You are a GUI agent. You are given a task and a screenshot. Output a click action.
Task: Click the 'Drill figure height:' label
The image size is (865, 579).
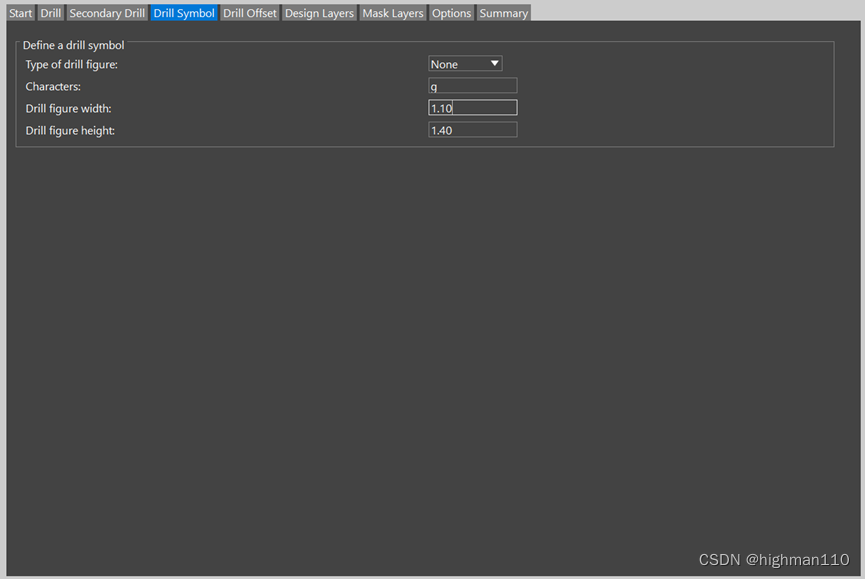point(70,130)
